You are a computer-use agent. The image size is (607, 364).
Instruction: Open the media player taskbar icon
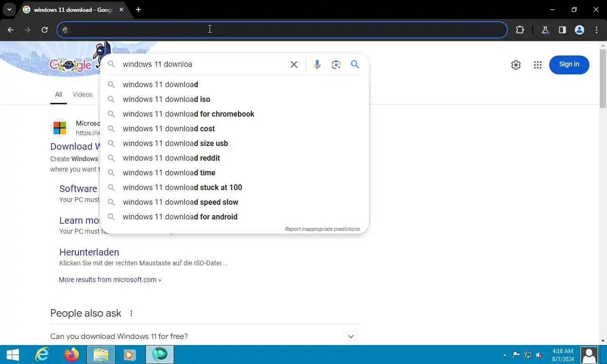click(x=130, y=355)
